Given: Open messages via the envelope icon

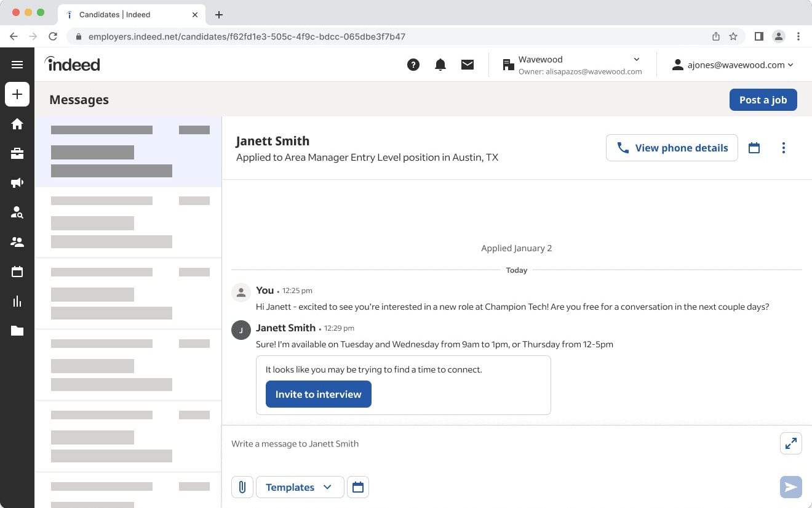Looking at the screenshot, I should pos(468,65).
